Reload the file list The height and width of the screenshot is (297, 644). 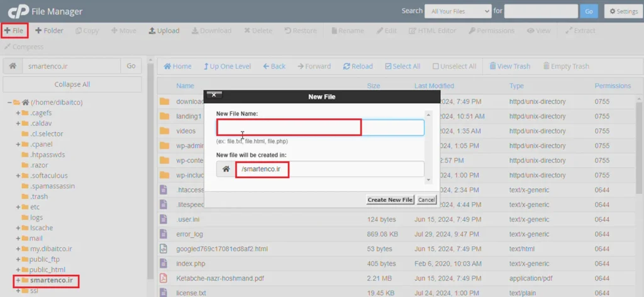tap(358, 66)
